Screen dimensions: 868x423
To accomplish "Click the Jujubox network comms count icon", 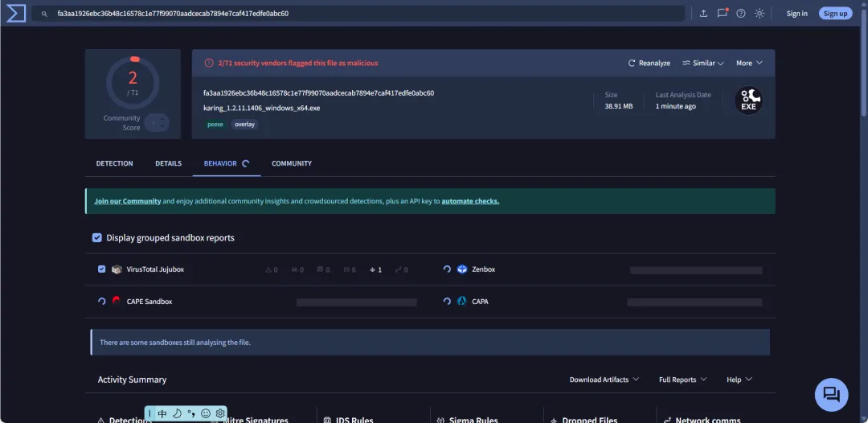I will coord(402,270).
